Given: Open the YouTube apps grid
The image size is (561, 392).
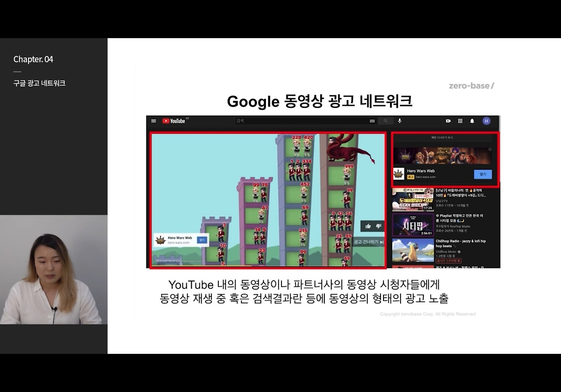Looking at the screenshot, I should point(460,121).
